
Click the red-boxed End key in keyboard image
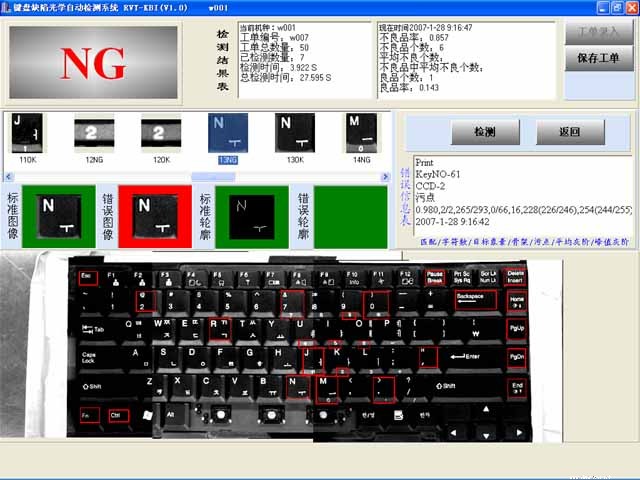click(x=517, y=388)
